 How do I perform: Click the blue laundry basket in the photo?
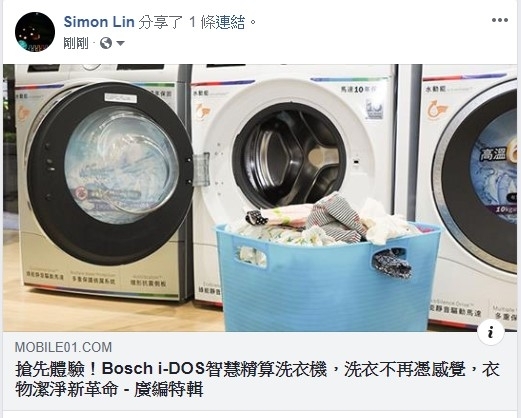tap(327, 279)
